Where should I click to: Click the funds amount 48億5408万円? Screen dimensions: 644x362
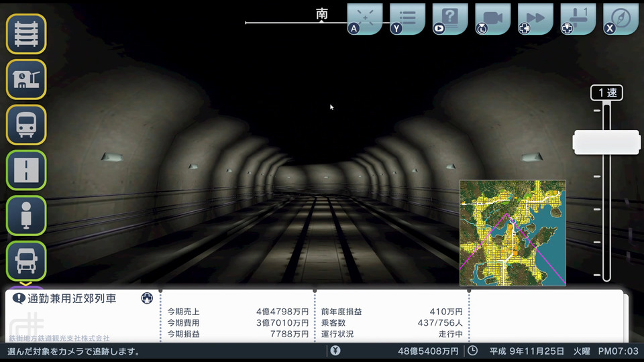[428, 351]
